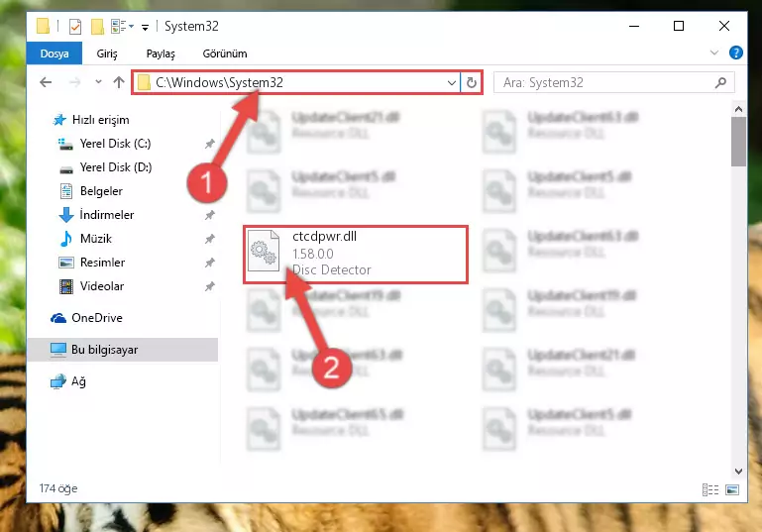
Task: Open the Dosya ribbon tab
Action: tap(54, 53)
